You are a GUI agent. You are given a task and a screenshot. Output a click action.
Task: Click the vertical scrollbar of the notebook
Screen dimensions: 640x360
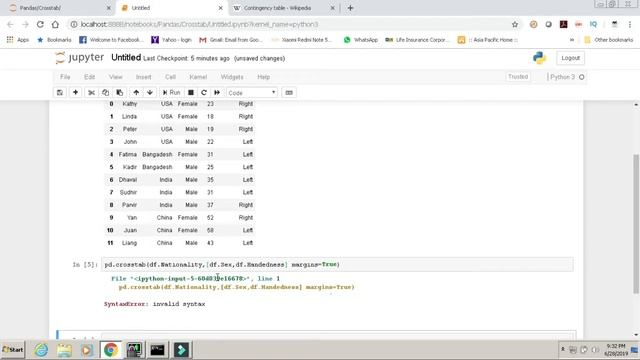tap(636, 224)
